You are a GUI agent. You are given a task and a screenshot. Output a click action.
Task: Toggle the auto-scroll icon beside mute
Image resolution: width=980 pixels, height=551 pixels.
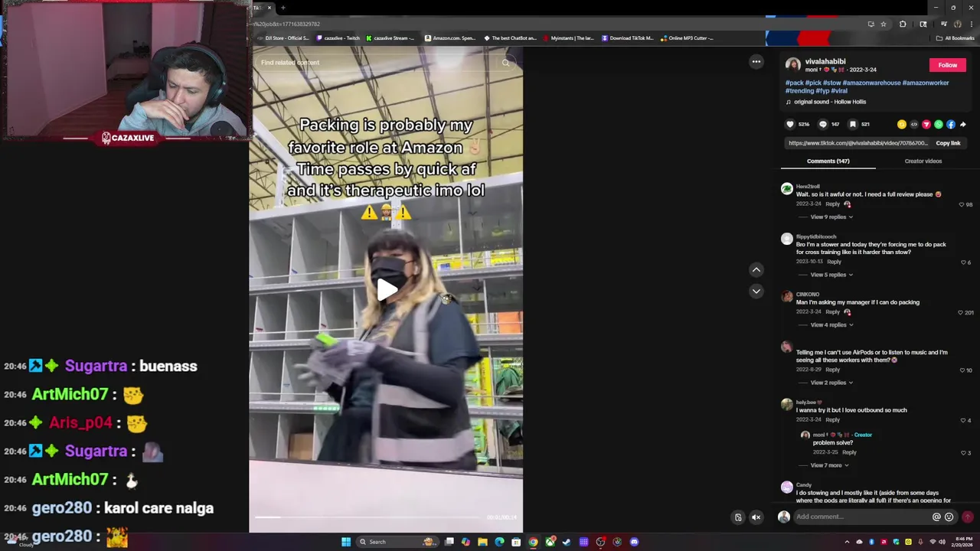coord(738,517)
